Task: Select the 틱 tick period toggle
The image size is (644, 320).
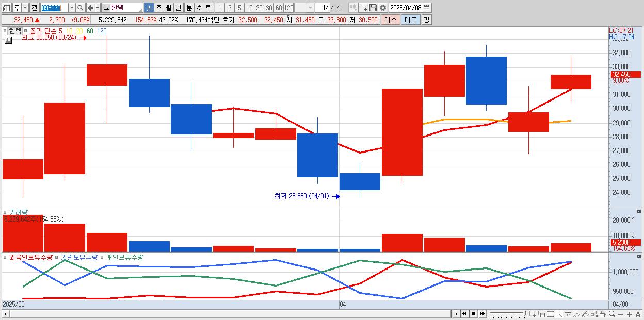Action: (x=208, y=8)
